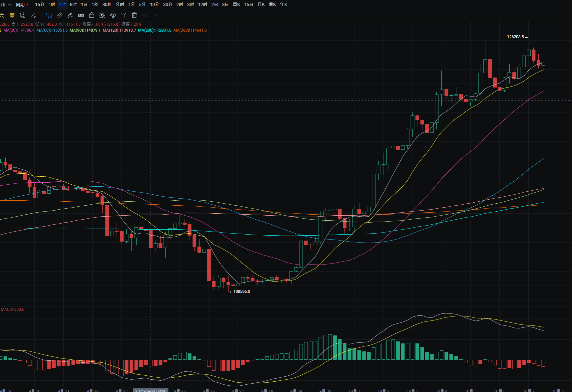572x392 pixels.
Task: Toggle the hide drawings link icon
Action: (113, 15)
